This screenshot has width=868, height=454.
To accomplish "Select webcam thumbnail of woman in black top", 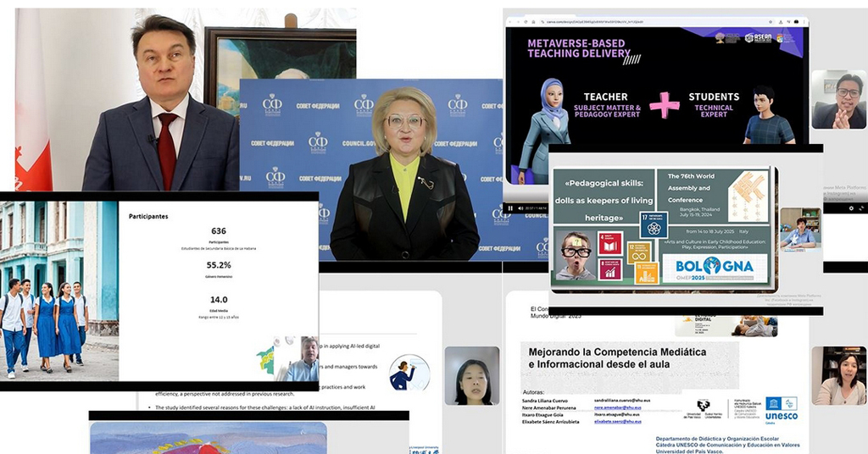I will point(472,376).
